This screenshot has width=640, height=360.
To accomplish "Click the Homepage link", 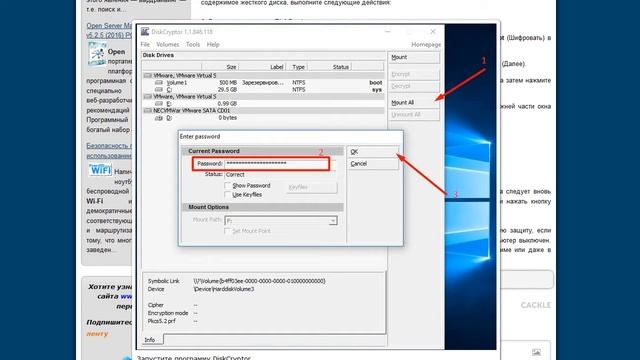I will click(426, 44).
